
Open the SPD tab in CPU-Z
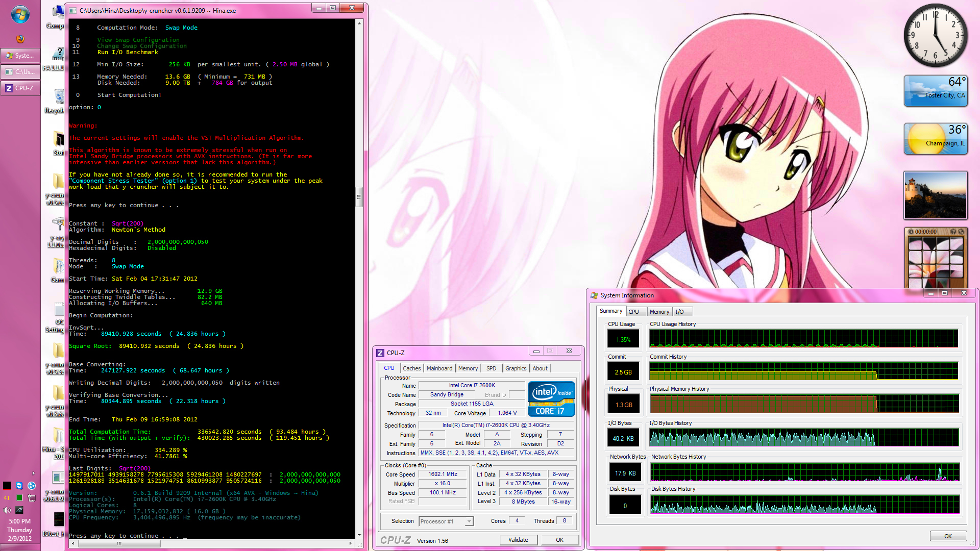coord(491,368)
